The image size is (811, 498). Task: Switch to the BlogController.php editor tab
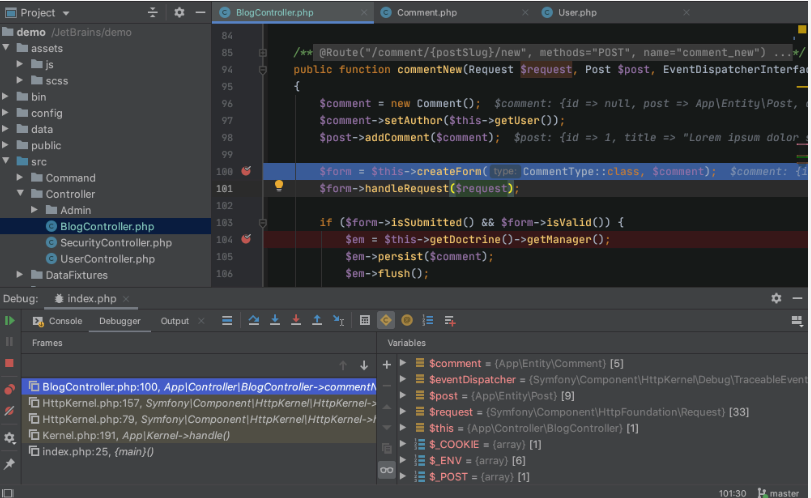click(x=274, y=12)
